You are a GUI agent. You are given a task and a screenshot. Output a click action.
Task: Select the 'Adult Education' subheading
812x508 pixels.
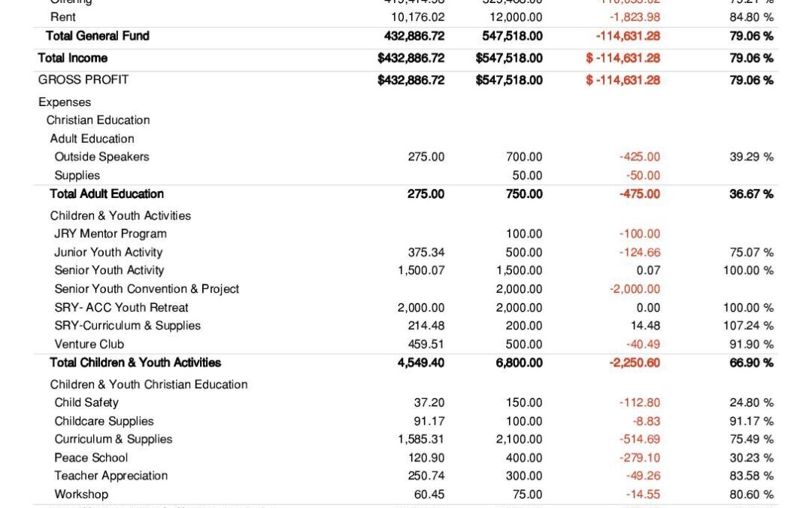click(x=92, y=139)
